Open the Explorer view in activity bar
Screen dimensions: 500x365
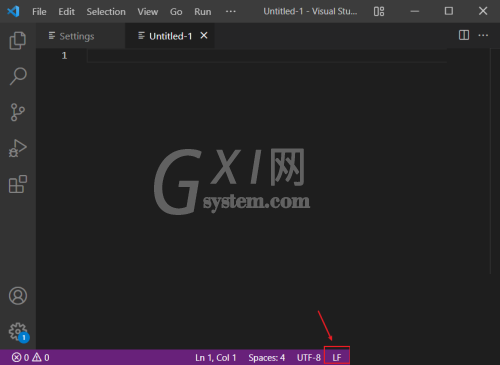[18, 41]
